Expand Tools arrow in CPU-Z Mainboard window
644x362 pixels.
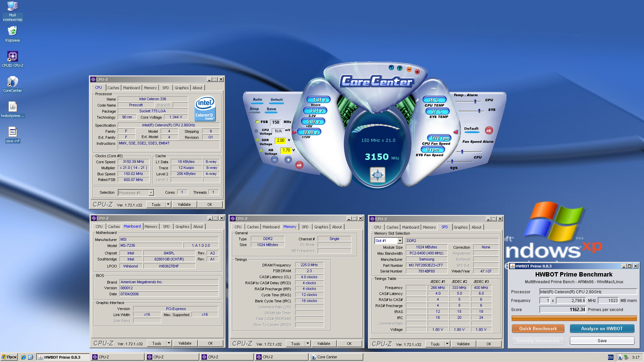(169, 343)
